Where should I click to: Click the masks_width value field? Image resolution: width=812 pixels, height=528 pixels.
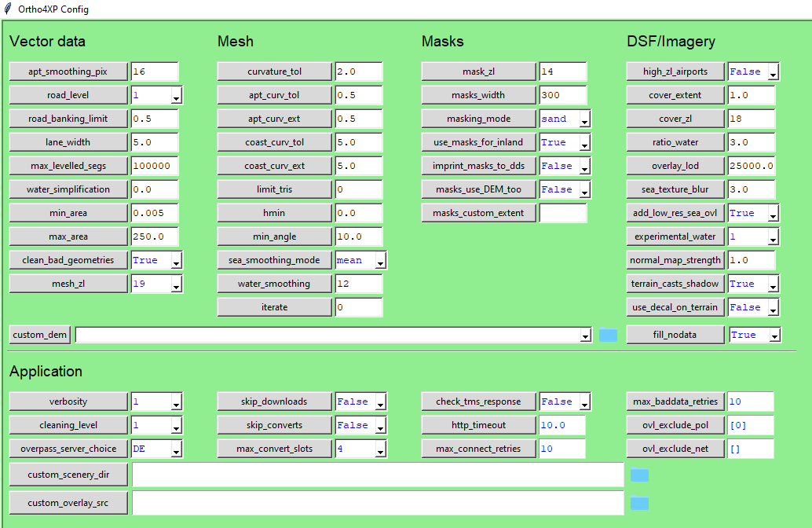click(x=562, y=95)
